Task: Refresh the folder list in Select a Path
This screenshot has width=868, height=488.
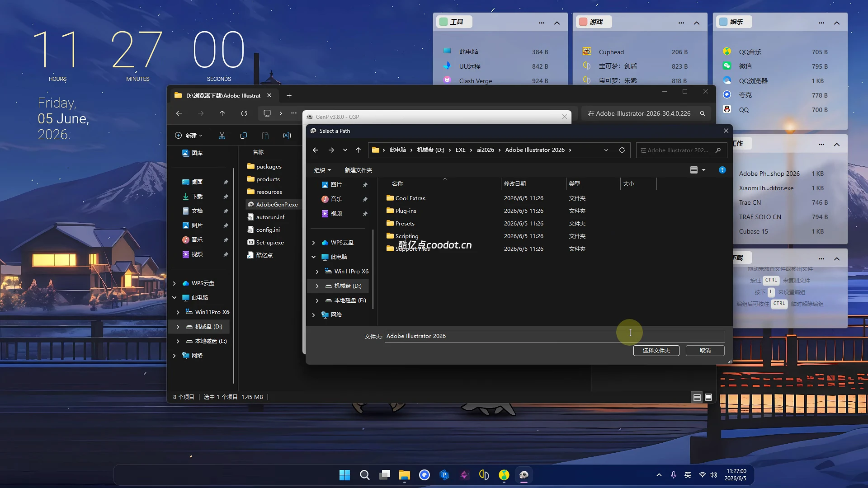Action: 622,150
